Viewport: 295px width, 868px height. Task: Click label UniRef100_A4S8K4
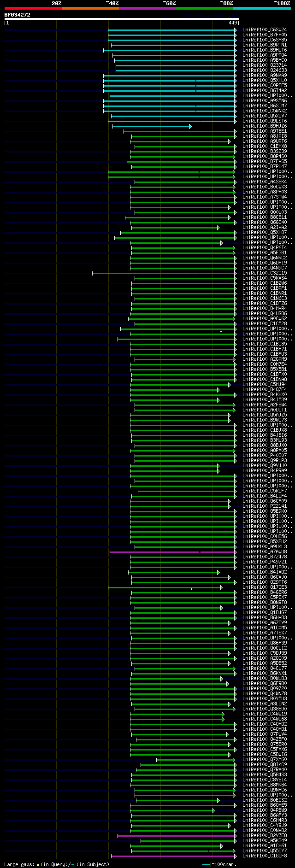[265, 182]
